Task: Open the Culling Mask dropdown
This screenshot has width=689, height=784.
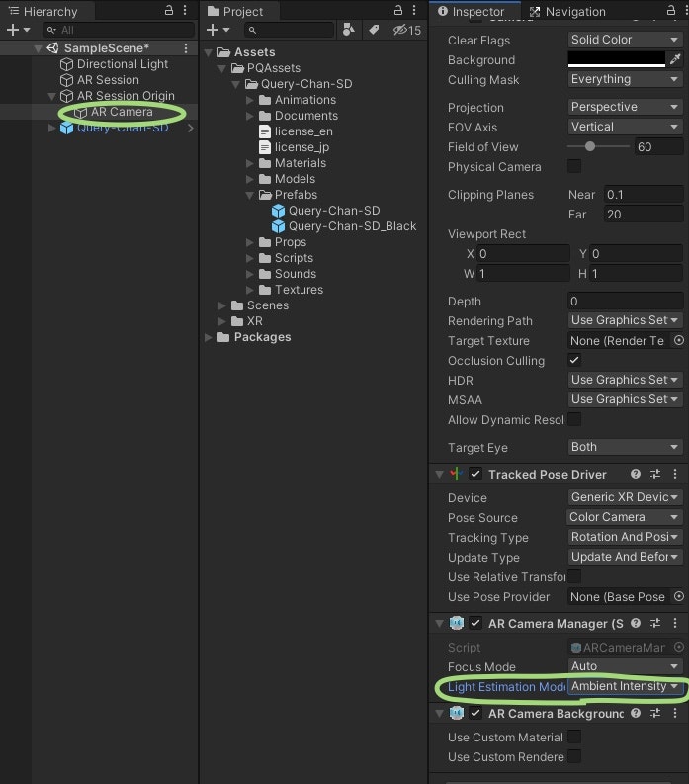Action: point(625,79)
